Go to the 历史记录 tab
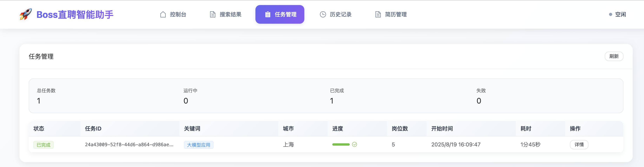This screenshot has height=167, width=644. pyautogui.click(x=336, y=15)
